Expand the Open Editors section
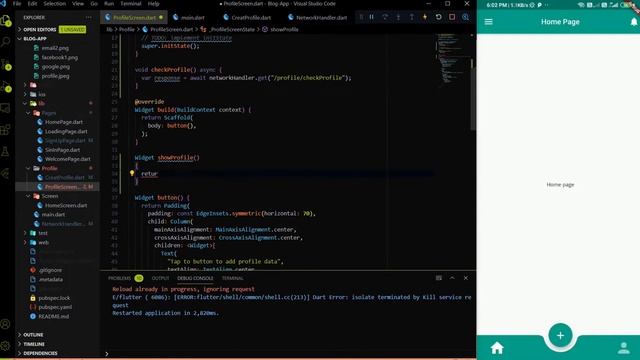 click(57, 29)
